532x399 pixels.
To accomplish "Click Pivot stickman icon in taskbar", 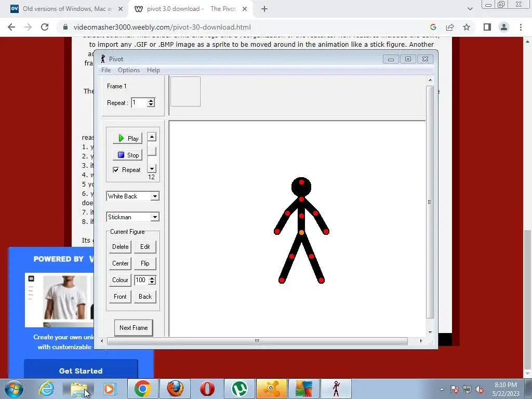I will coord(336,389).
